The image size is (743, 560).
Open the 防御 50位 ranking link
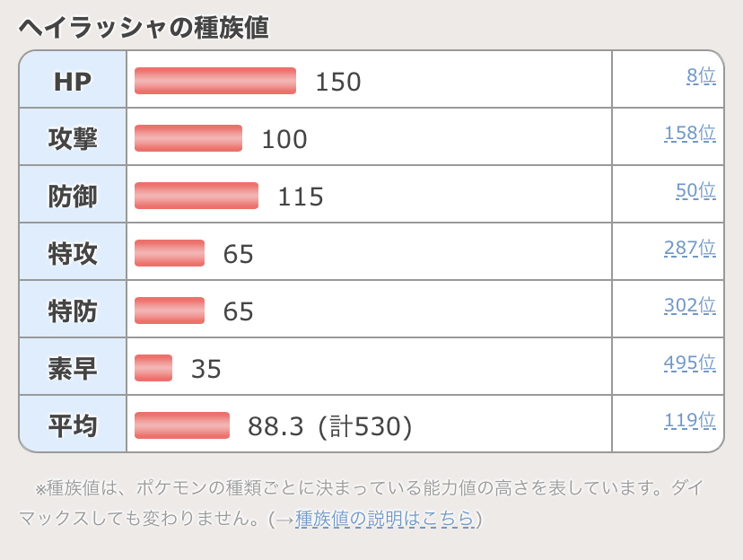[695, 190]
